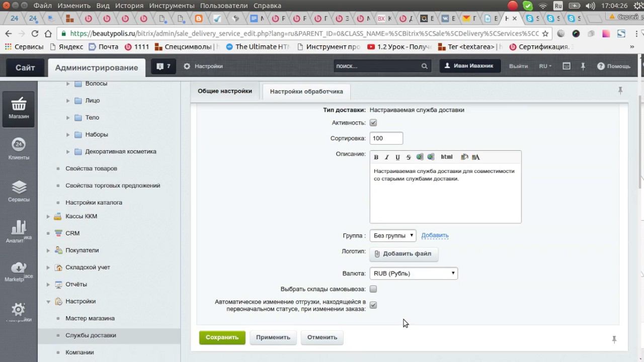This screenshot has width=644, height=362.
Task: Open the Marketplace sidebar section
Action: click(x=19, y=271)
